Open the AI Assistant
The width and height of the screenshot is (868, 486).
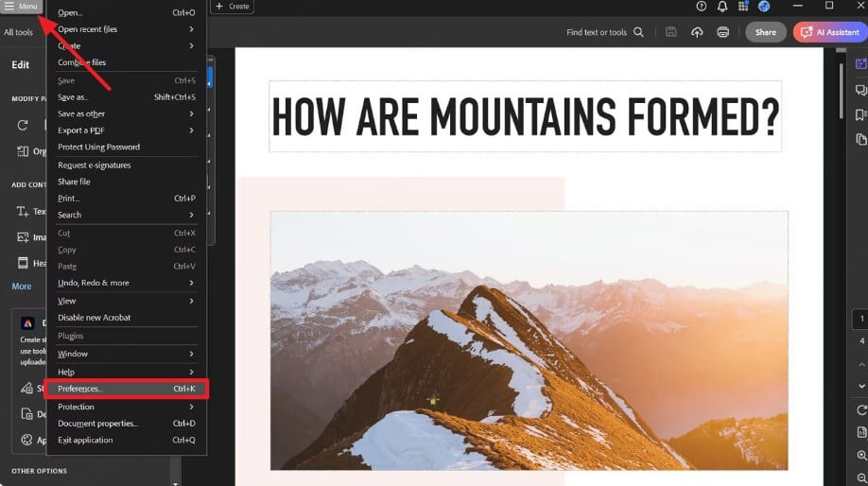point(830,32)
